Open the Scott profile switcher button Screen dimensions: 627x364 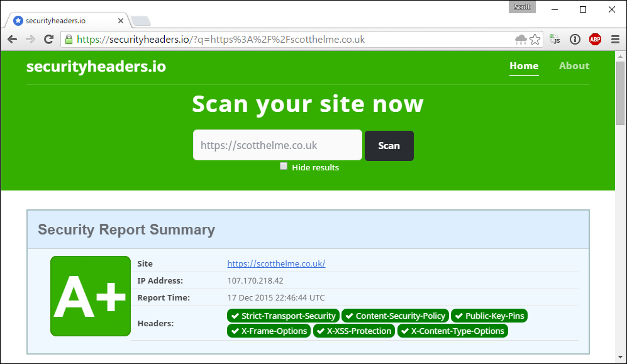click(522, 8)
